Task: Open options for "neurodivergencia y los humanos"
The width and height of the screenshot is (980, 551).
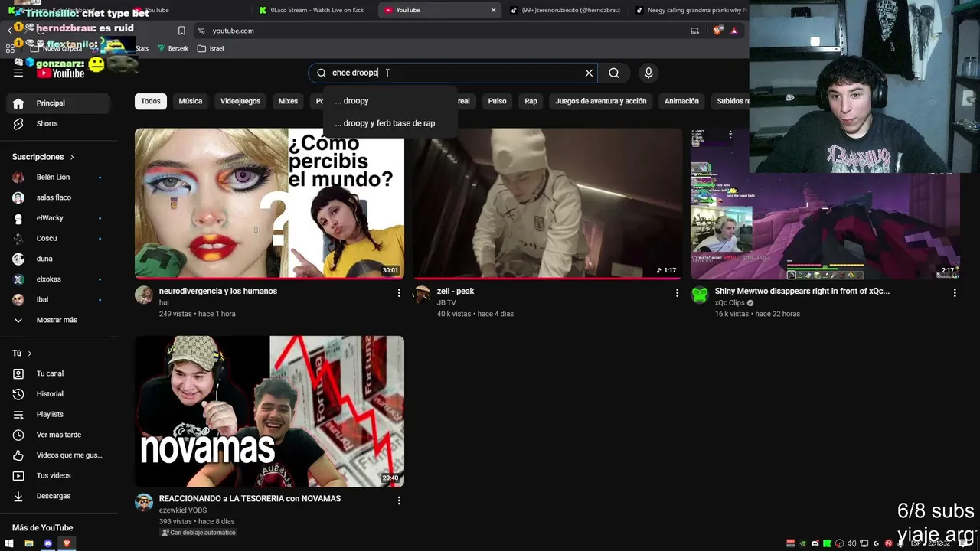Action: point(399,293)
